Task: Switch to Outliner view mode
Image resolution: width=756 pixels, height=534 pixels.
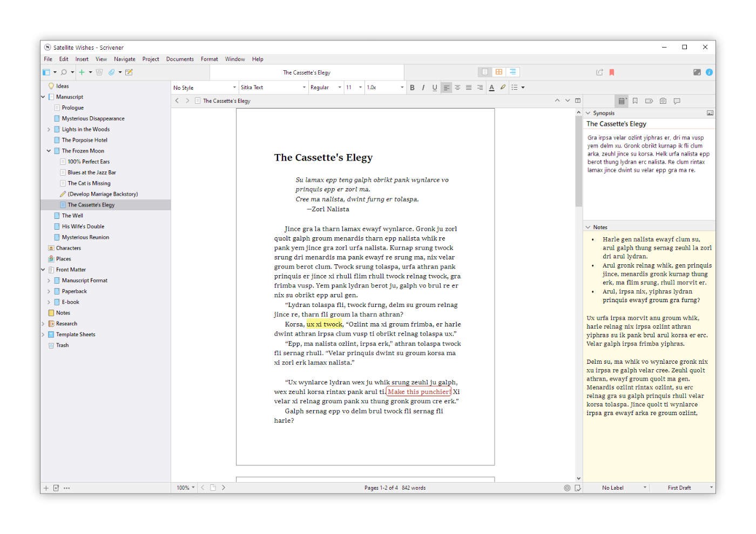Action: pos(512,71)
